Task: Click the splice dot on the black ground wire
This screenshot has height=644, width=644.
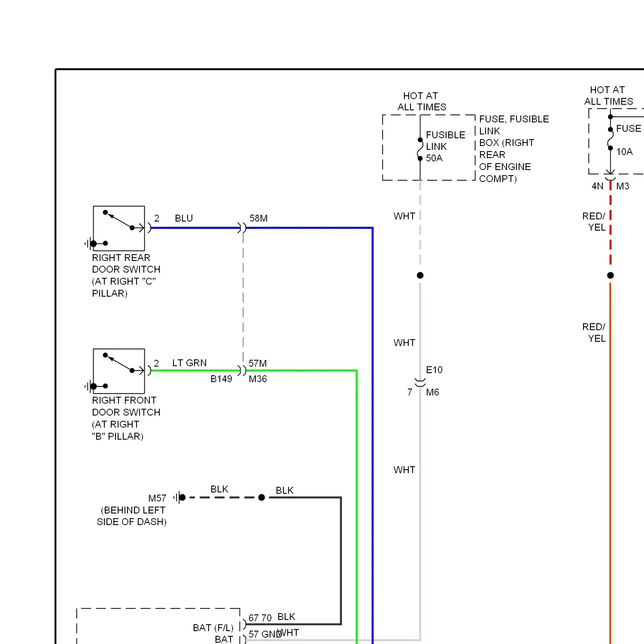Action: click(261, 498)
